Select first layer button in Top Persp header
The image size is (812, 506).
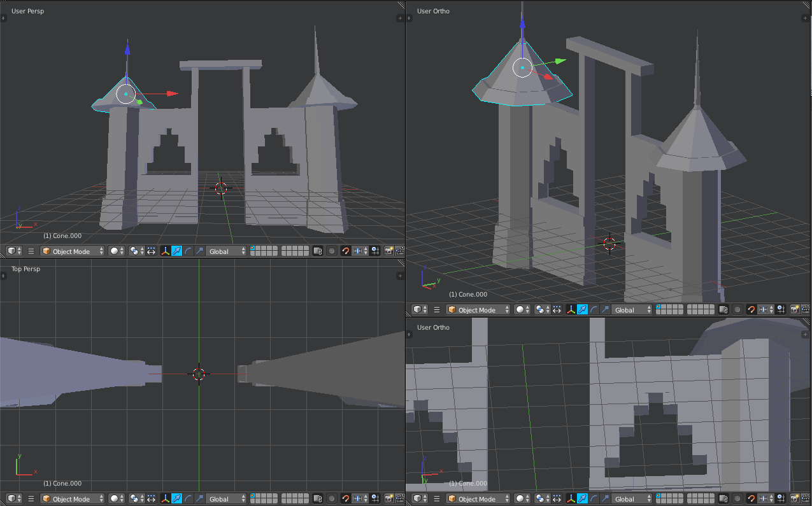pos(253,496)
